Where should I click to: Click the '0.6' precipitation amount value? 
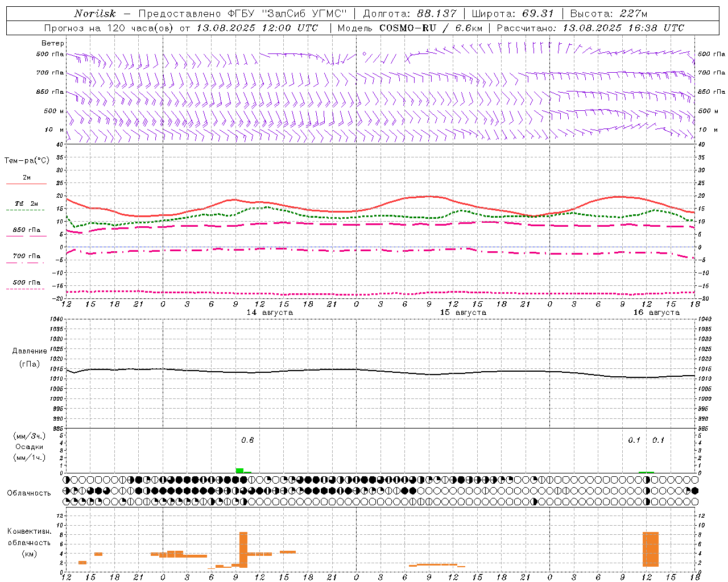click(x=247, y=440)
